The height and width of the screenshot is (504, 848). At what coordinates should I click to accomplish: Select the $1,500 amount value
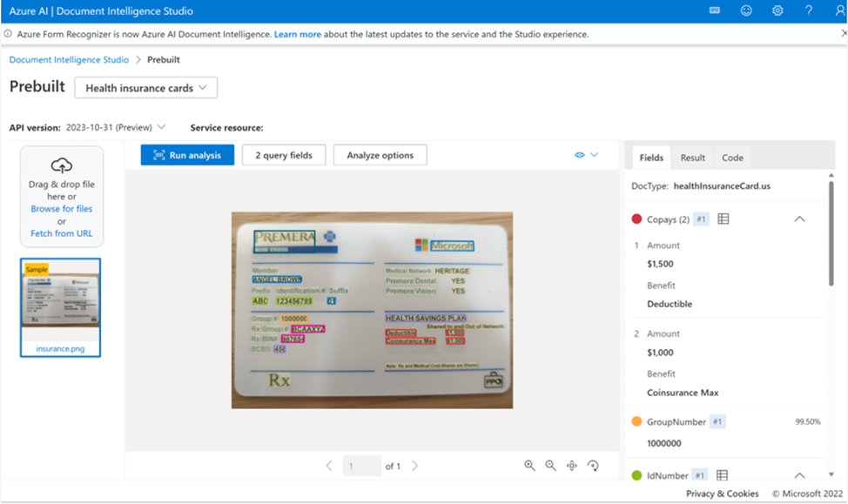tap(660, 264)
